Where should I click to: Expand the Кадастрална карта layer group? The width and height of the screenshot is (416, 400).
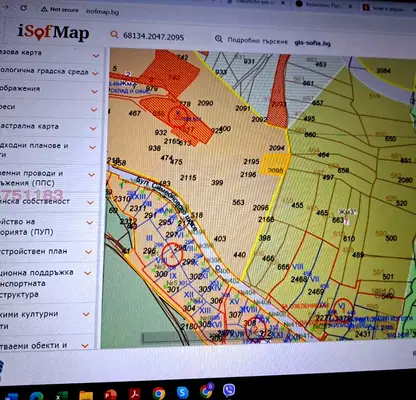pos(94,128)
